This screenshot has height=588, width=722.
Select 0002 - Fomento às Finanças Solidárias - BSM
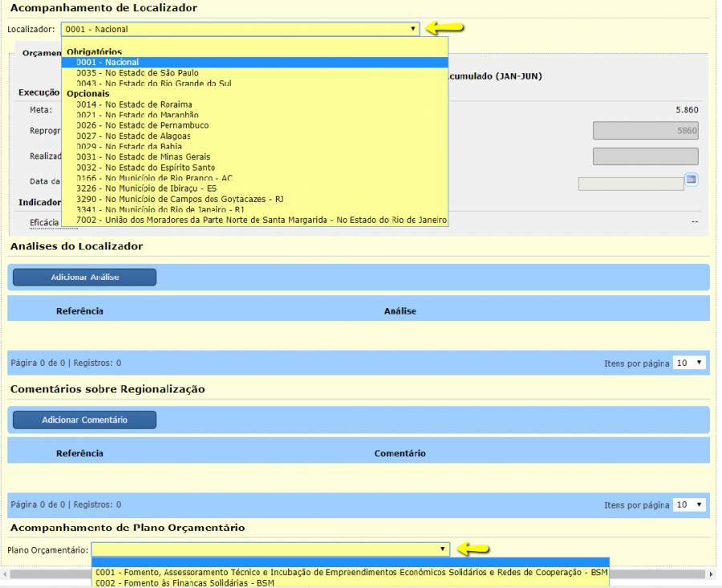pos(351,582)
